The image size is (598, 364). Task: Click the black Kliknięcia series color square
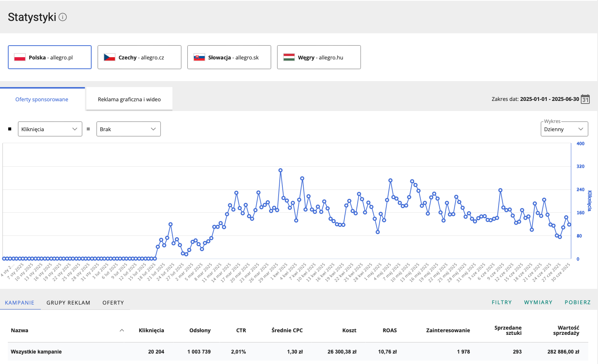tap(10, 129)
